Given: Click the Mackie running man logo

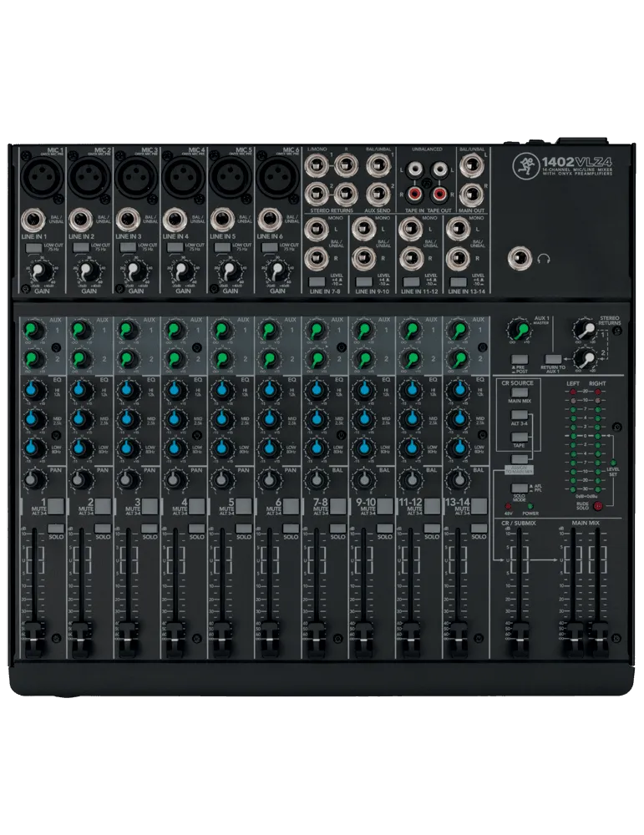Looking at the screenshot, I should click(525, 160).
